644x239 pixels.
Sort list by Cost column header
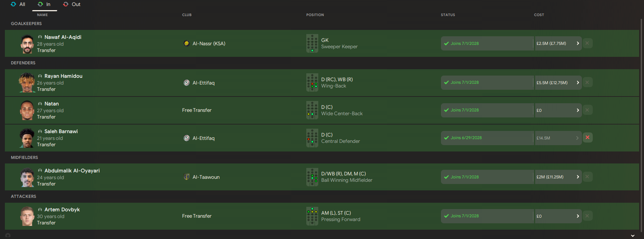[x=539, y=15]
